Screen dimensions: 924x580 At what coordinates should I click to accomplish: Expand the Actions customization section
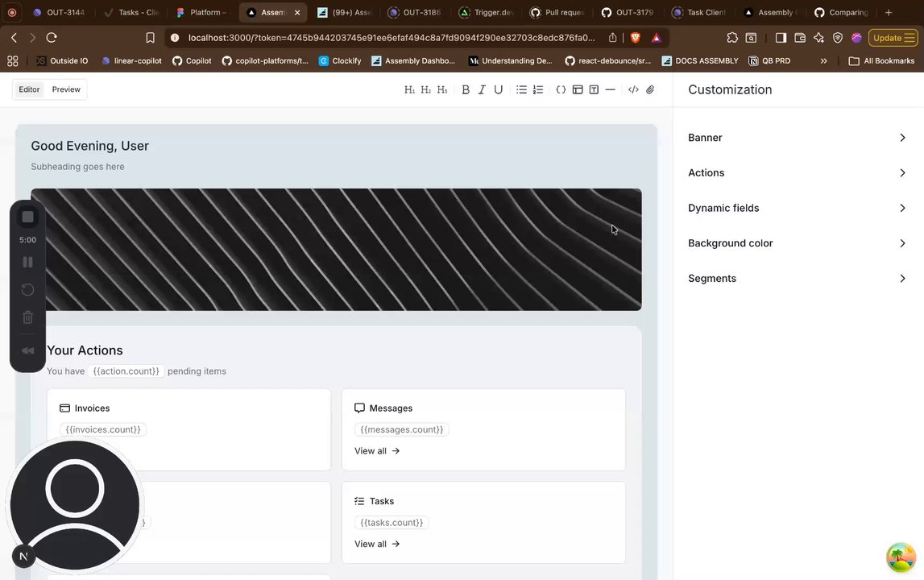coord(798,172)
